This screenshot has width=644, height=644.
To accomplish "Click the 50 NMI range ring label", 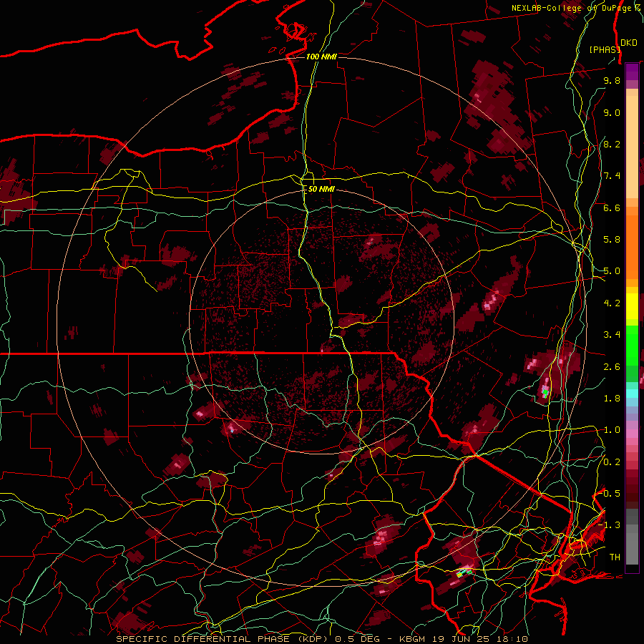I will coord(321,189).
